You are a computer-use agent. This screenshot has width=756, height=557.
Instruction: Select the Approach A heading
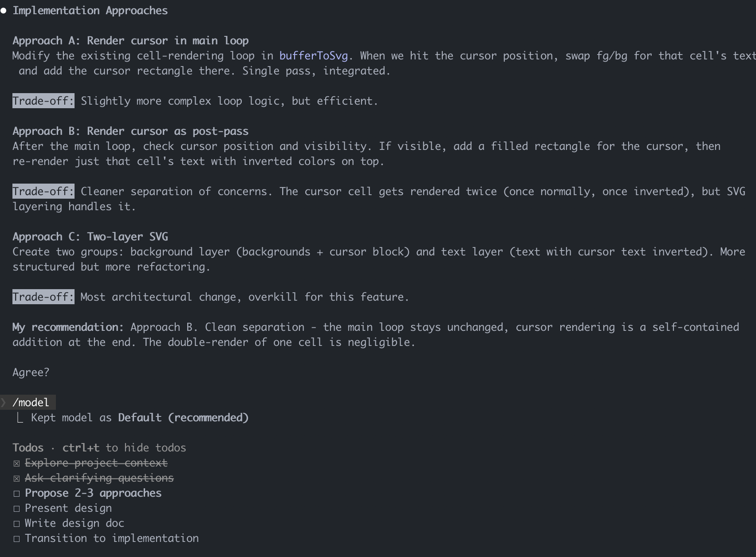click(x=130, y=41)
